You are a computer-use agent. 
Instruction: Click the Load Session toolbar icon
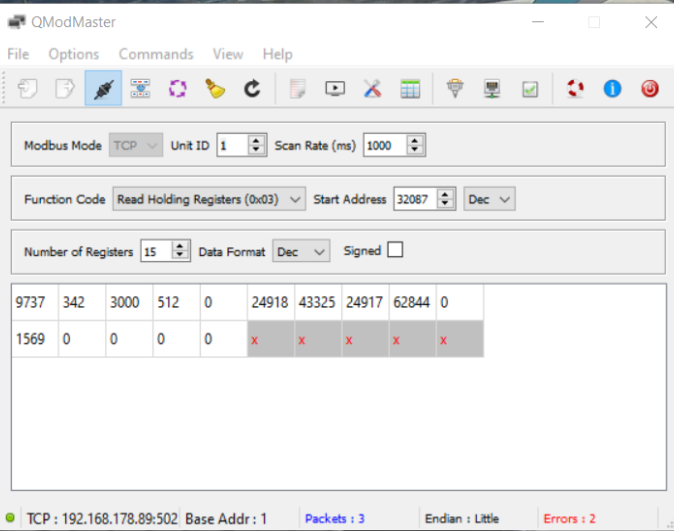(28, 89)
